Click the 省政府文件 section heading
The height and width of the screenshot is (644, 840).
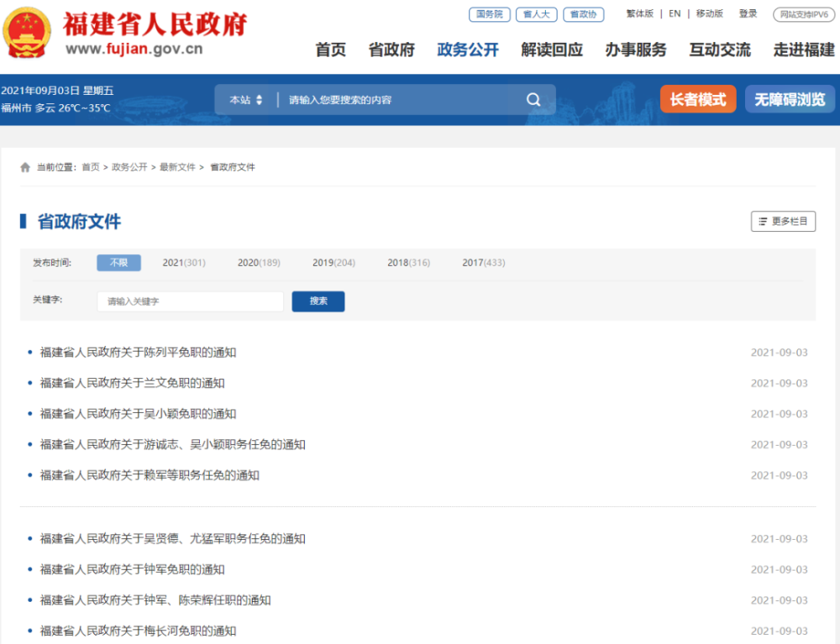click(79, 222)
